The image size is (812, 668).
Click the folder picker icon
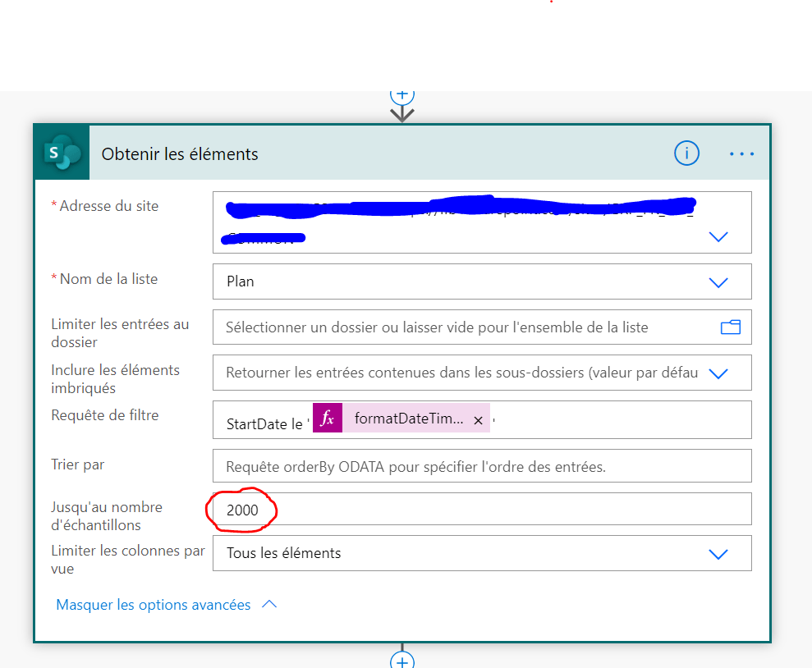pos(730,327)
